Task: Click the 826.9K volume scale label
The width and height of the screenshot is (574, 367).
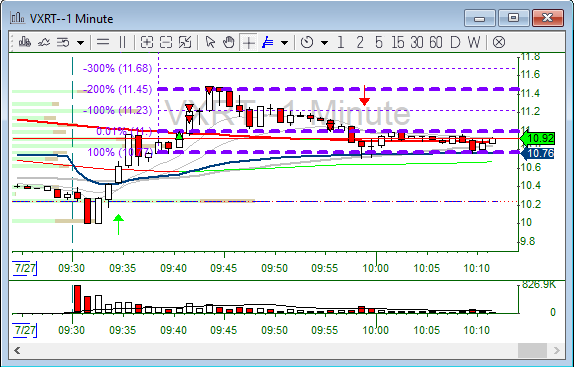Action: point(539,284)
